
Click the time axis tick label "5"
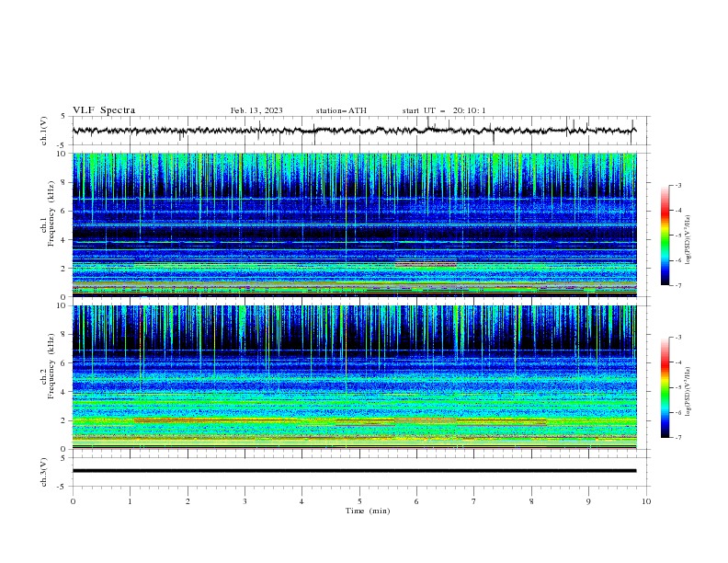pyautogui.click(x=359, y=501)
